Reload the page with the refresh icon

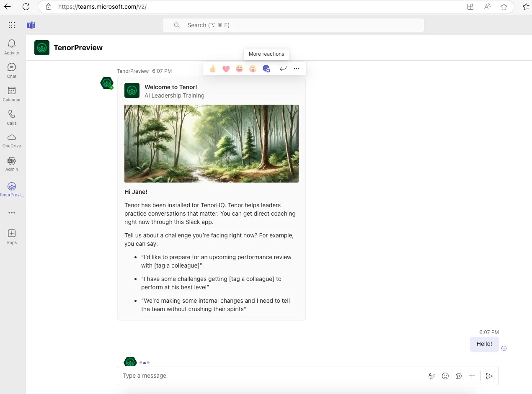[x=26, y=7]
